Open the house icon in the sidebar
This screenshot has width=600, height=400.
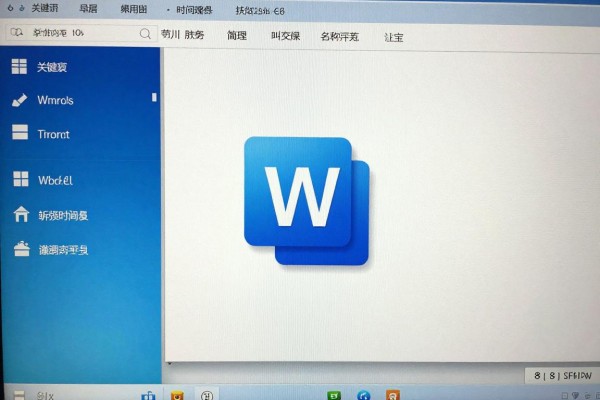pos(21,214)
